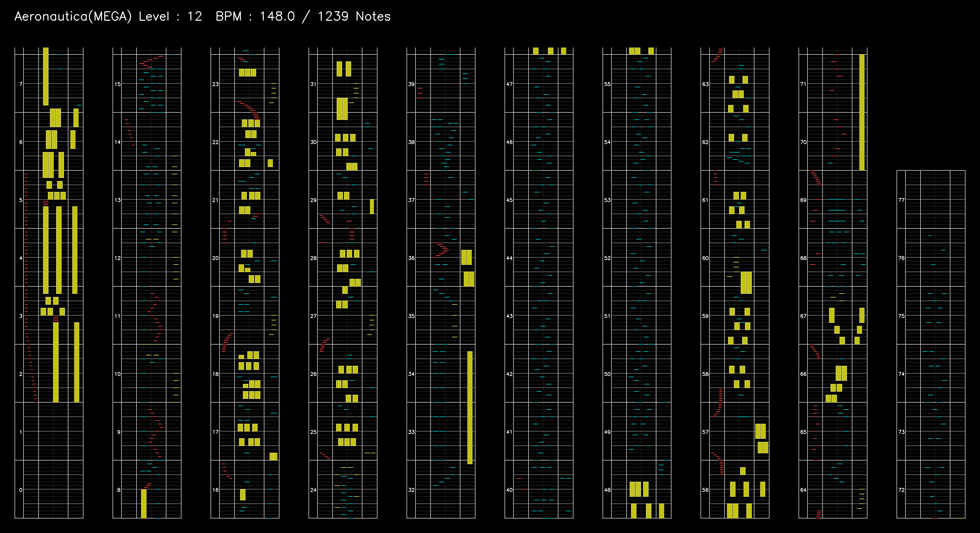Pick measure number 44 label
Screen dimensions: 980x533
click(509, 258)
